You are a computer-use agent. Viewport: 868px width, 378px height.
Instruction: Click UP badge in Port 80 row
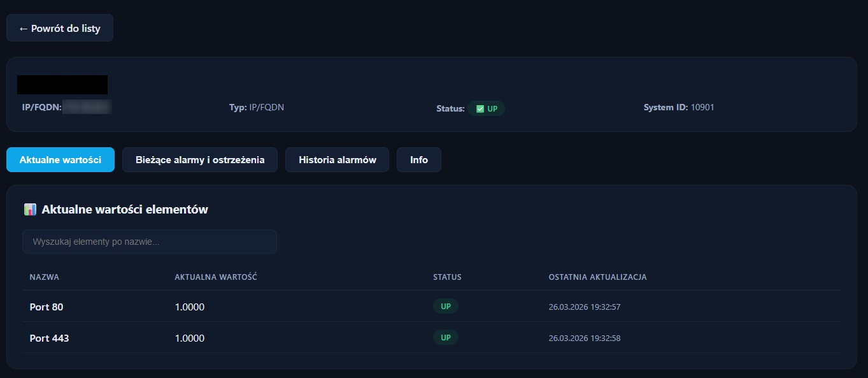pos(446,307)
